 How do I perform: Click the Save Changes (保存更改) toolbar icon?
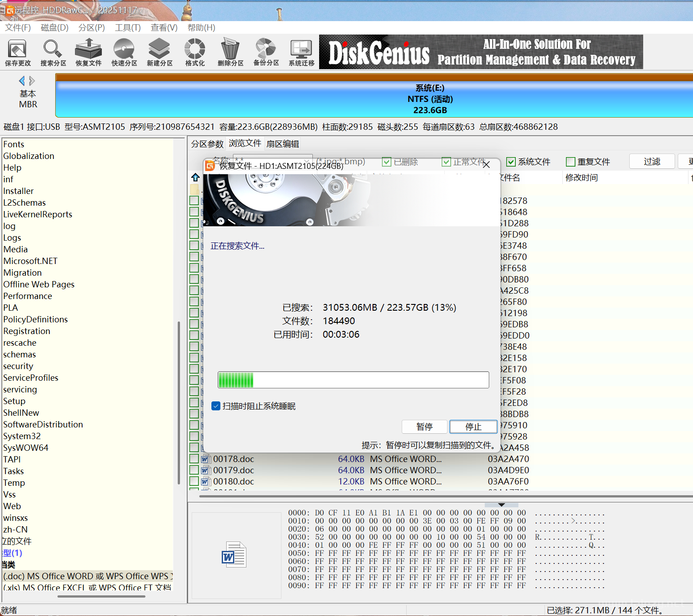(18, 53)
